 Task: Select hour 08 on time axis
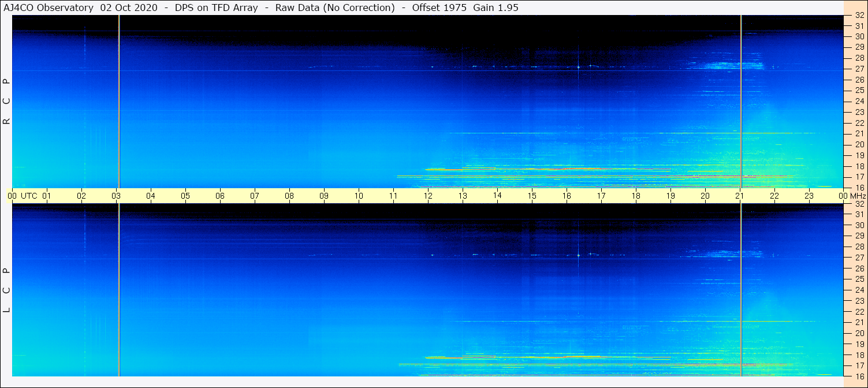click(289, 196)
